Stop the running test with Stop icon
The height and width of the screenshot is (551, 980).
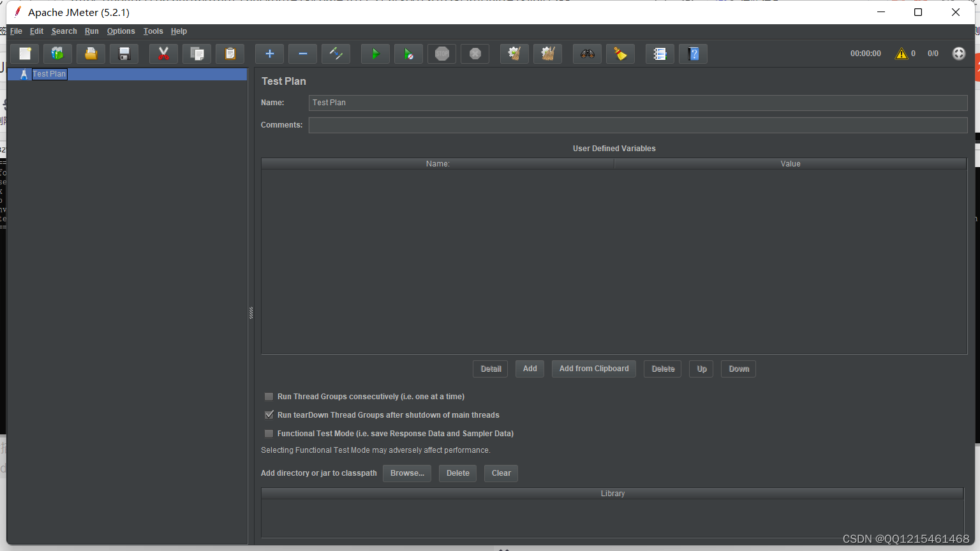442,54
